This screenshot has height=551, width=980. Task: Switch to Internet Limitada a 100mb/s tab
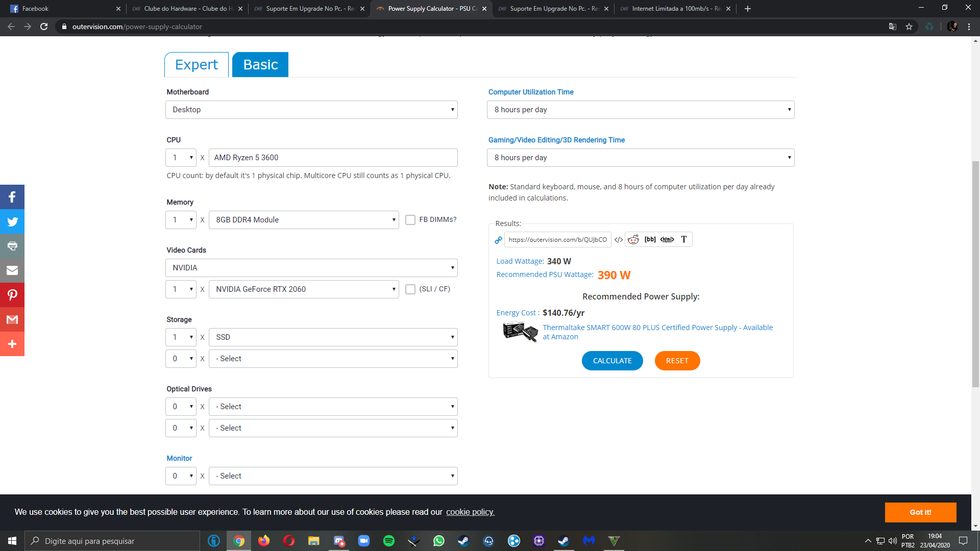675,9
